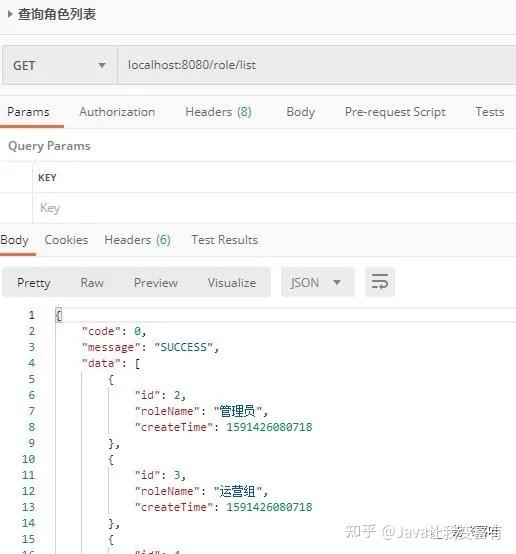Open the JSON format dropdown
This screenshot has width=516, height=554.
[x=318, y=282]
